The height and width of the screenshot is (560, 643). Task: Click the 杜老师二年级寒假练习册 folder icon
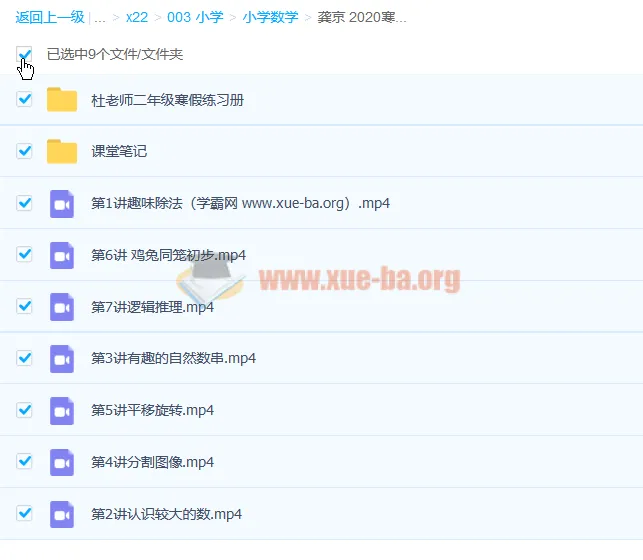62,100
